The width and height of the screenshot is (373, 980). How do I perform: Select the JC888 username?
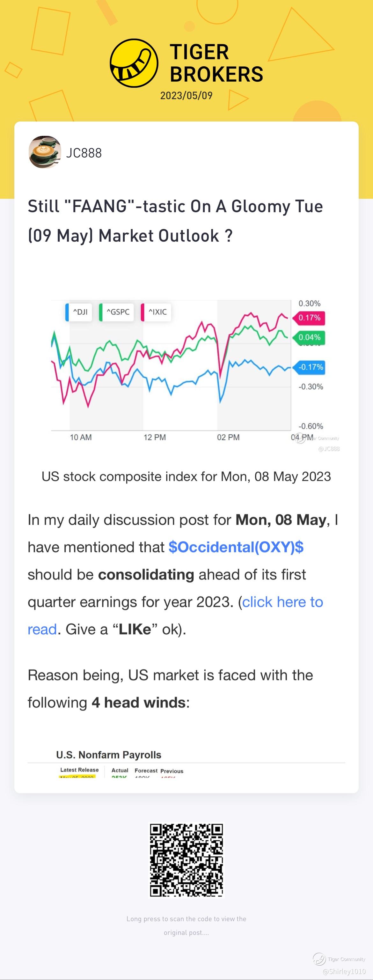point(84,153)
